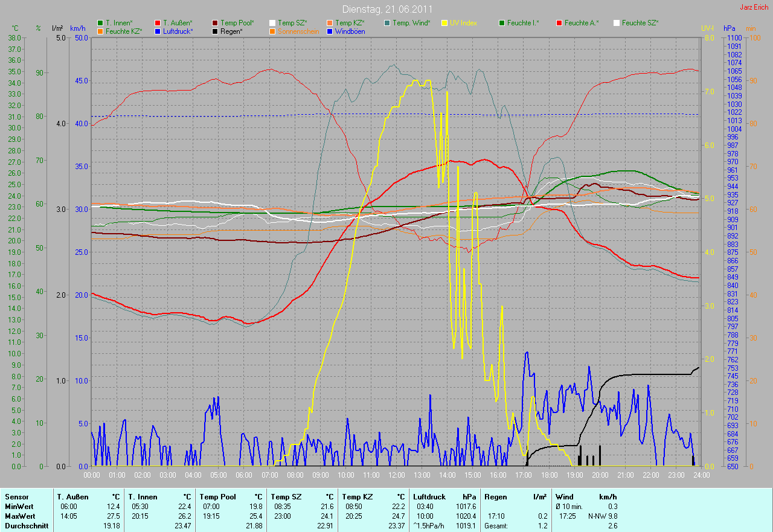Click the Luftdruck maximum value 1020.4
This screenshot has height=532, width=773.
point(466,516)
